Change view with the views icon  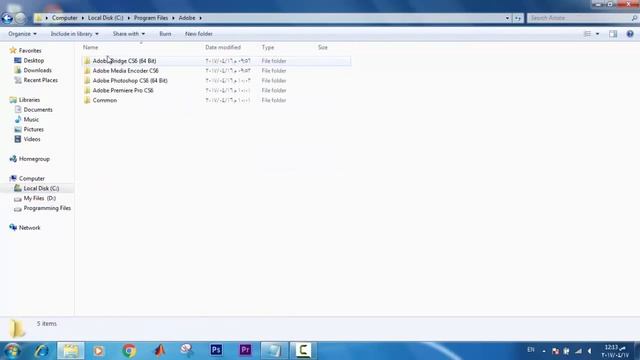tap(587, 34)
